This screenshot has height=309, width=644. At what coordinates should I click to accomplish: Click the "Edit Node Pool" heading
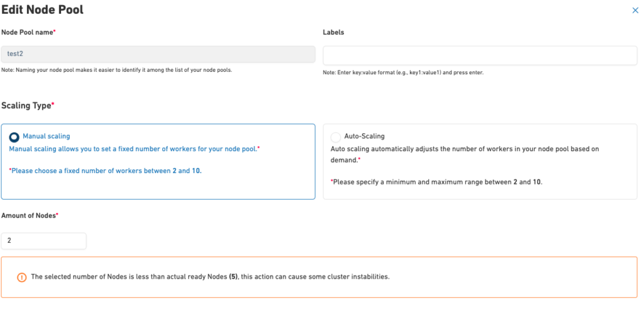coord(42,10)
